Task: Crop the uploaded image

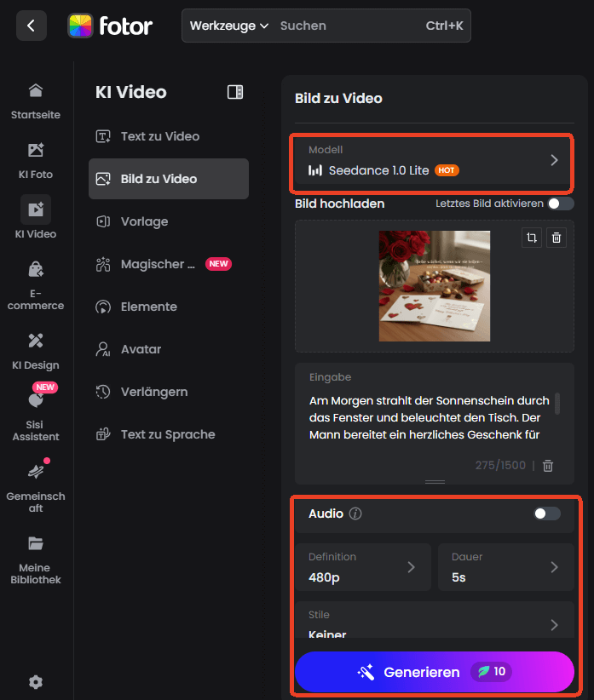Action: 531,238
